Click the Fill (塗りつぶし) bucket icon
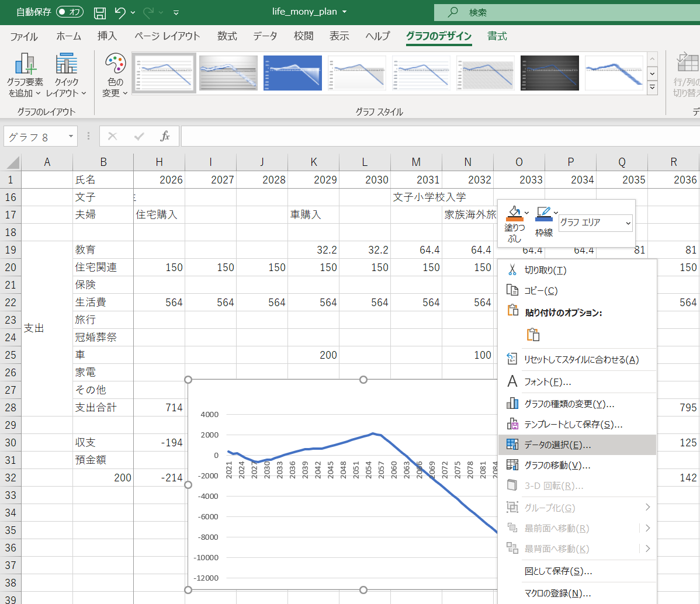 click(514, 213)
